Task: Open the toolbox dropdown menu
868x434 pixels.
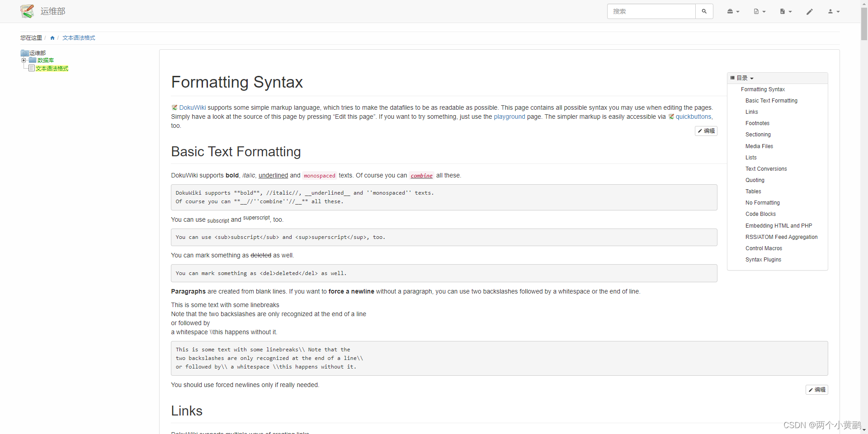Action: (733, 11)
